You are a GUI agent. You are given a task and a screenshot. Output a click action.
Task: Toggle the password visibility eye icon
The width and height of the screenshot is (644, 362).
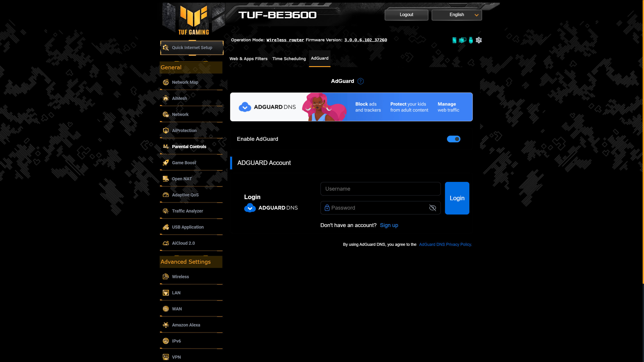pyautogui.click(x=433, y=208)
